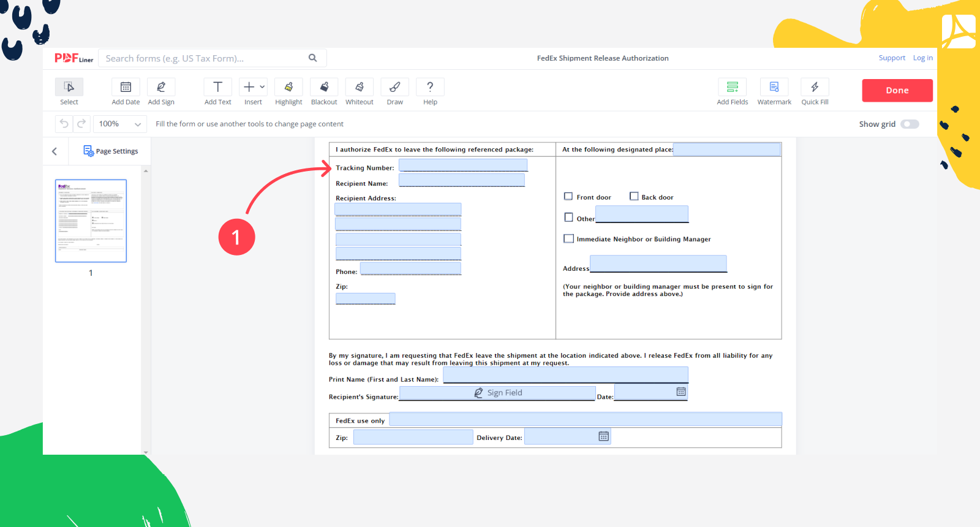Follow the Log in link

[x=922, y=58]
